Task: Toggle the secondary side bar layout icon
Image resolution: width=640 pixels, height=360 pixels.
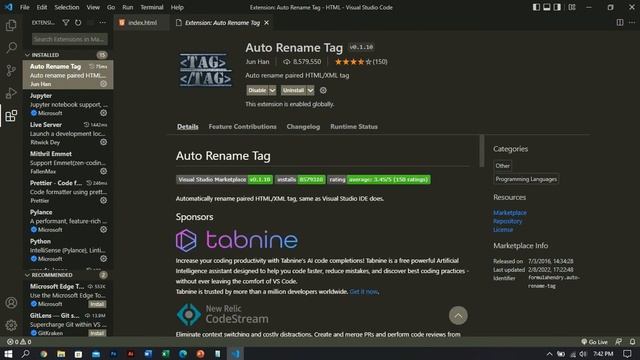Action: (557, 7)
